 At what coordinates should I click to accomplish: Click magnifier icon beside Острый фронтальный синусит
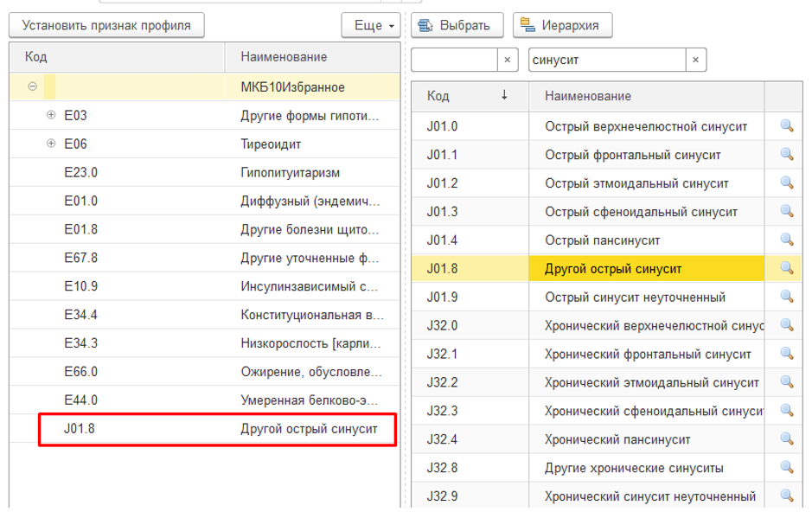pos(786,155)
